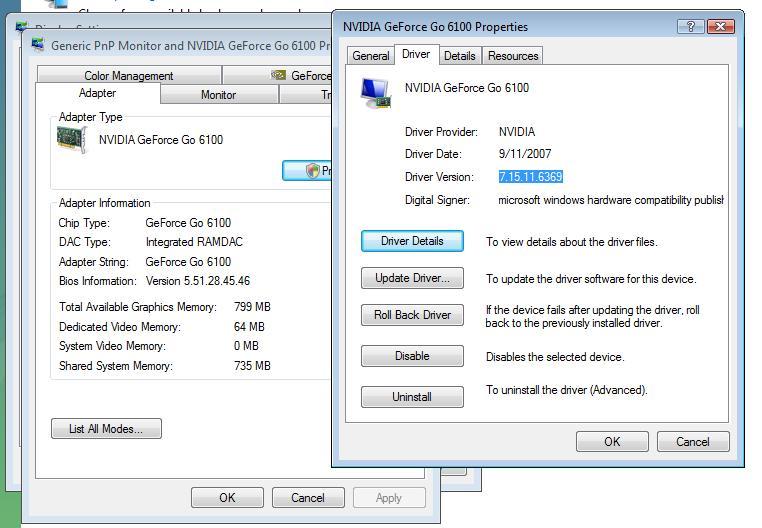762x528 pixels.
Task: Click the Driver Details button
Action: pyautogui.click(x=412, y=241)
